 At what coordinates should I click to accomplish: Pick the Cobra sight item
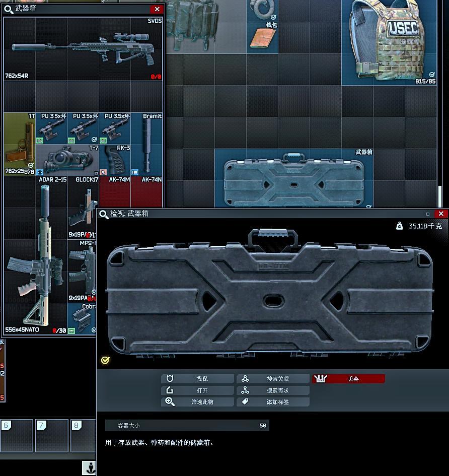coord(82,319)
